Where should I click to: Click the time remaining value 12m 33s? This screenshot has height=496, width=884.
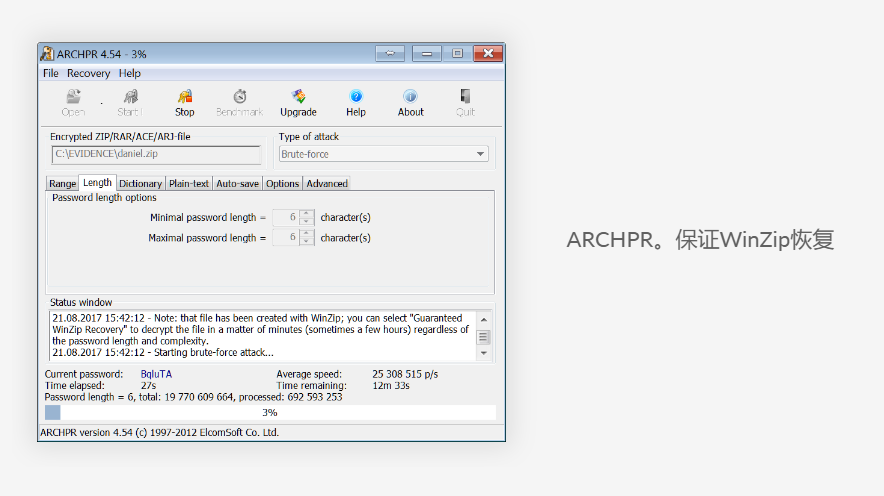tap(391, 386)
